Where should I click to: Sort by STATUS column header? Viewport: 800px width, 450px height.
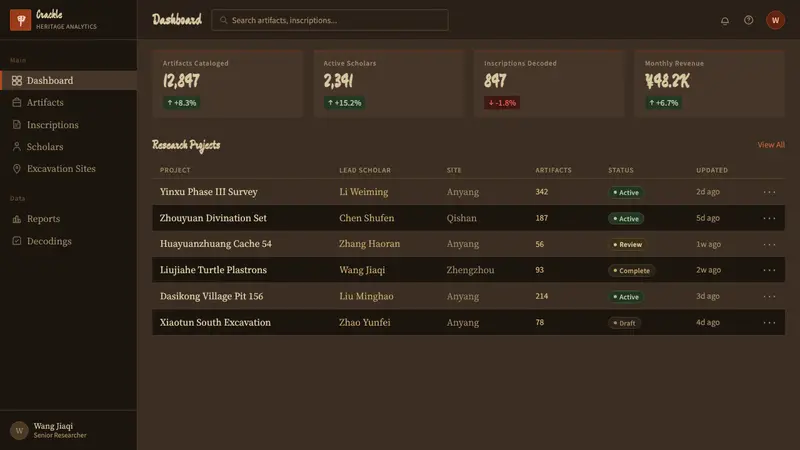coord(620,170)
